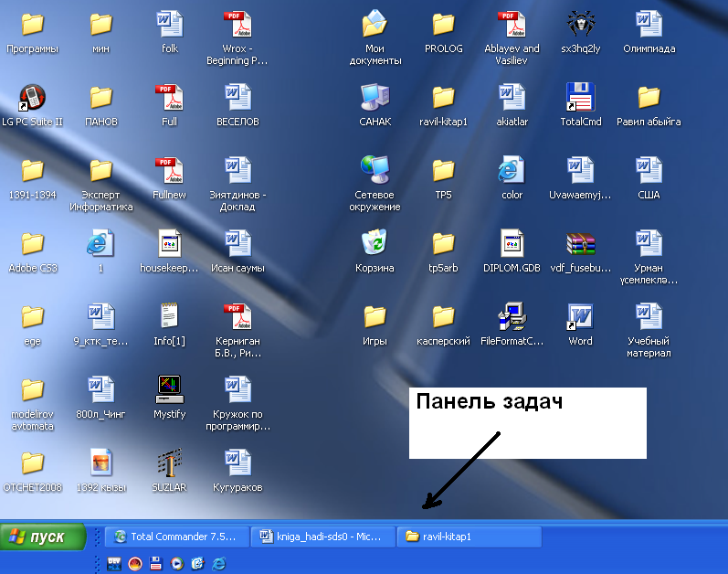Select the Корзина recycle bin
The image size is (728, 574).
[375, 243]
